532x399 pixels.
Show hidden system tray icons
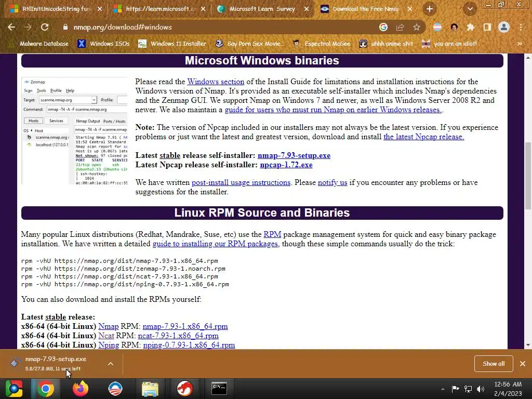pos(443,389)
